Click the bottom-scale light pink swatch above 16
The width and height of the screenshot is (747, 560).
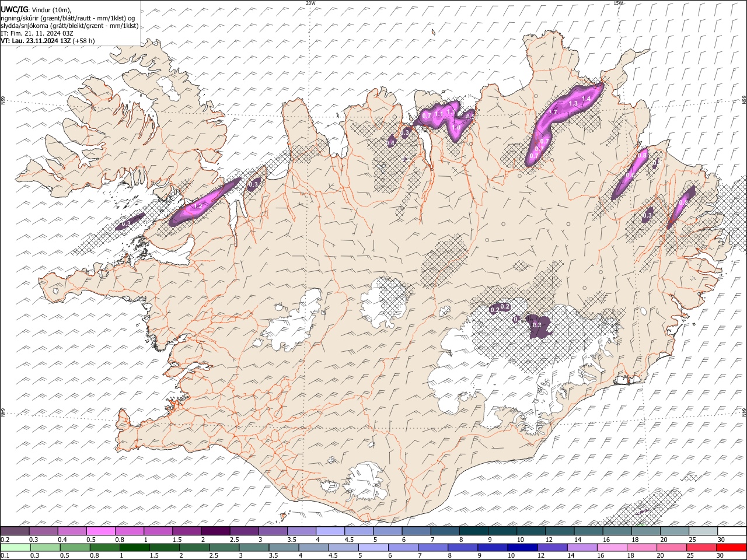[612, 547]
